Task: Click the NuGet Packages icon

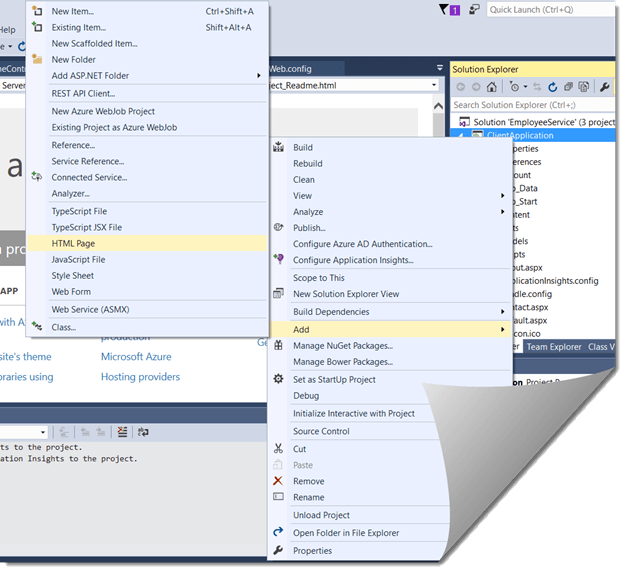Action: [279, 345]
